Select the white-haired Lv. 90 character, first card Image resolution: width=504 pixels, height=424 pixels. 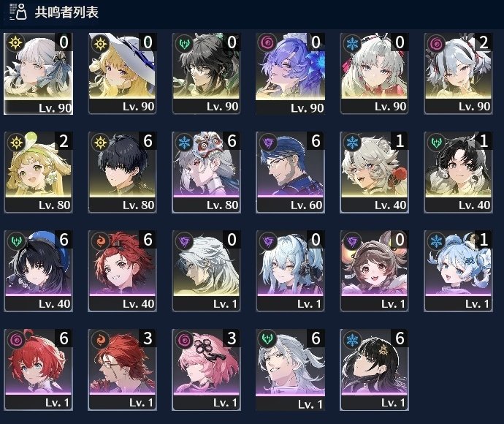[38, 74]
